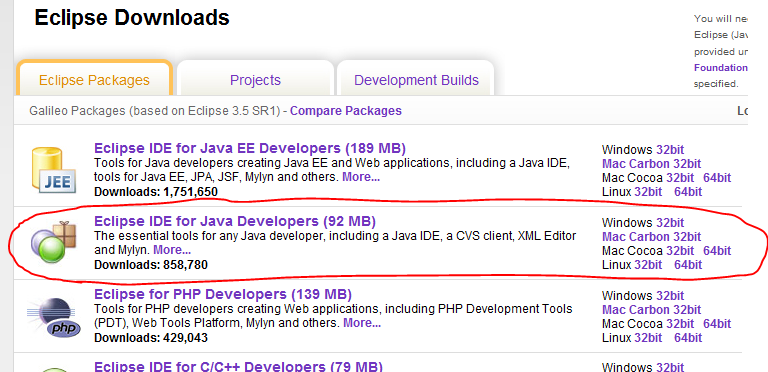Download Java EE Windows 32bit

click(670, 150)
